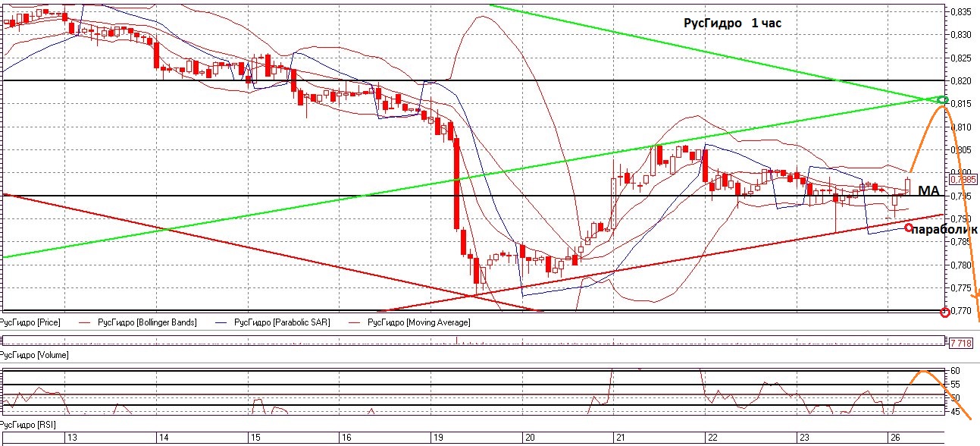Click date 15 on the time axis
980x446 pixels.
(x=255, y=438)
